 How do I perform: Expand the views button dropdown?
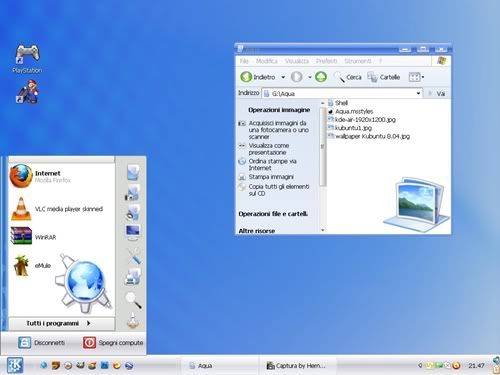coord(423,77)
